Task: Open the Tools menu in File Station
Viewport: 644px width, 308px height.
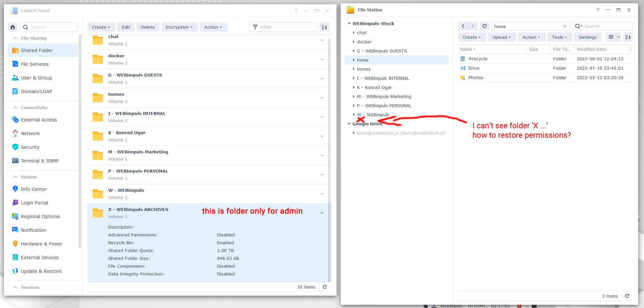Action: (560, 37)
